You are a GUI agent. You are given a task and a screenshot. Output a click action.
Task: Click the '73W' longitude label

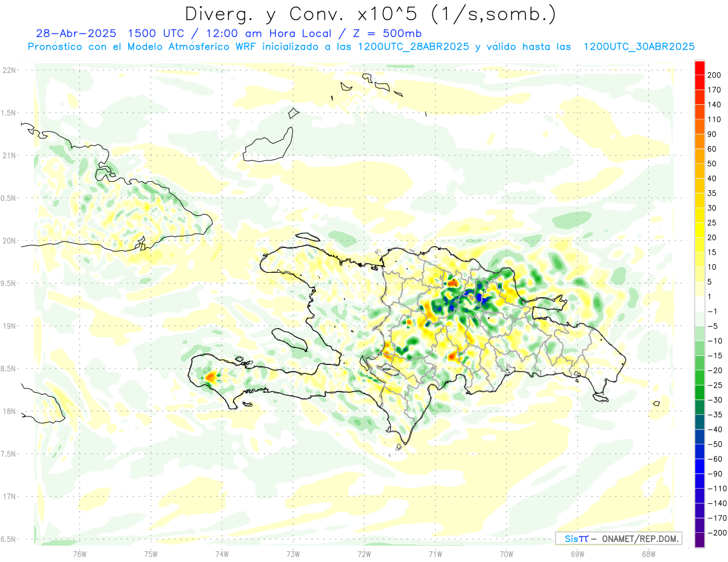(293, 554)
